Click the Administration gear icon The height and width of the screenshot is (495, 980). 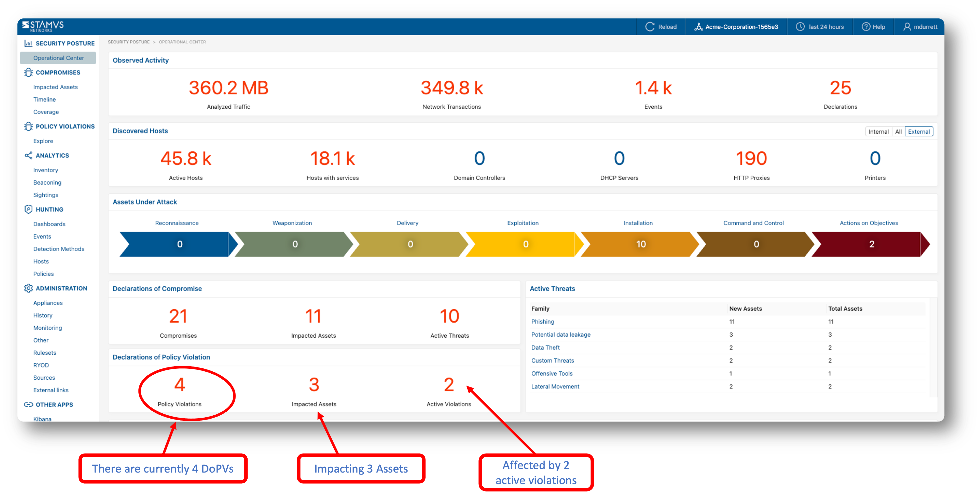[28, 288]
